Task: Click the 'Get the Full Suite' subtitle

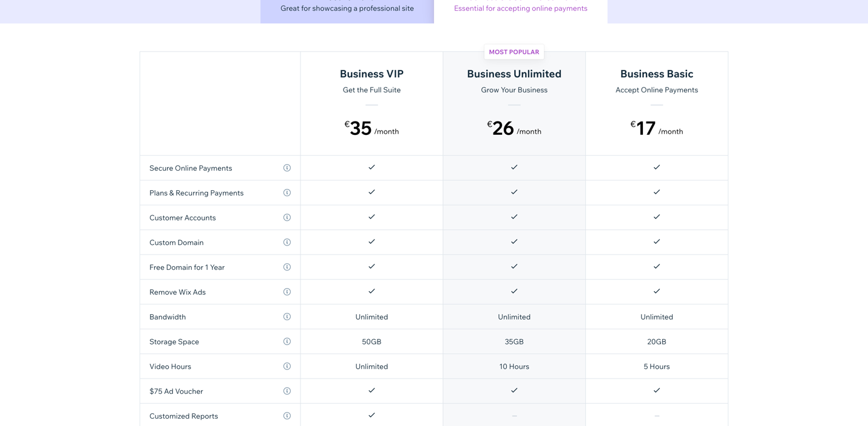Action: coord(371,90)
